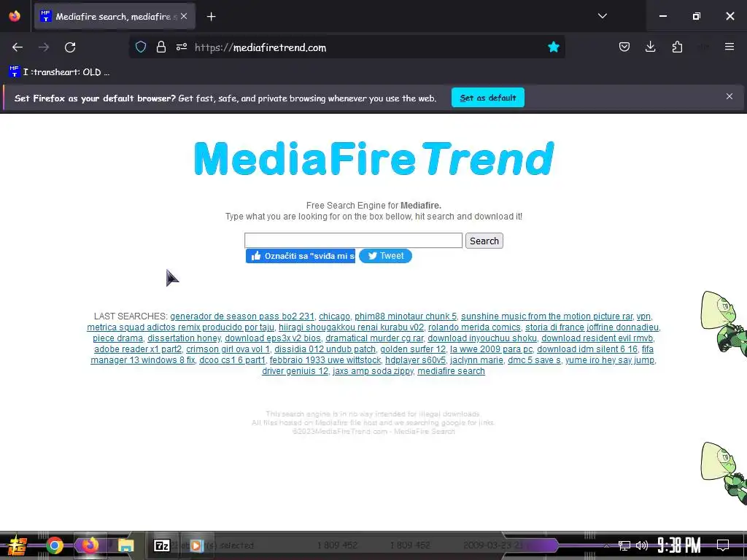This screenshot has width=747, height=560.
Task: Open 'rolando merida comics' link
Action: [x=474, y=327]
